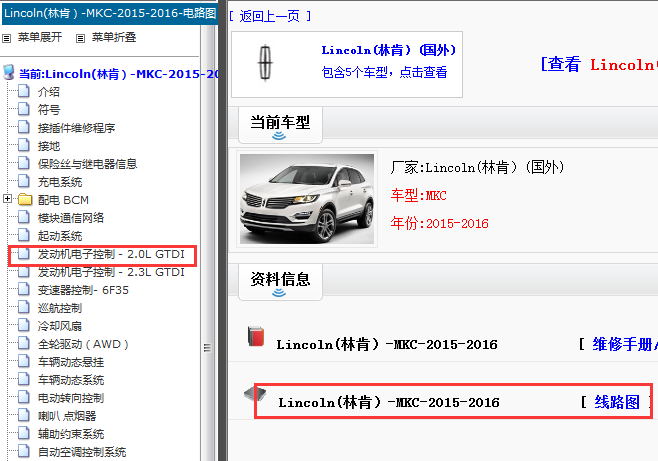Click the page icon beside 接地
Image resolution: width=658 pixels, height=461 pixels.
tap(24, 145)
